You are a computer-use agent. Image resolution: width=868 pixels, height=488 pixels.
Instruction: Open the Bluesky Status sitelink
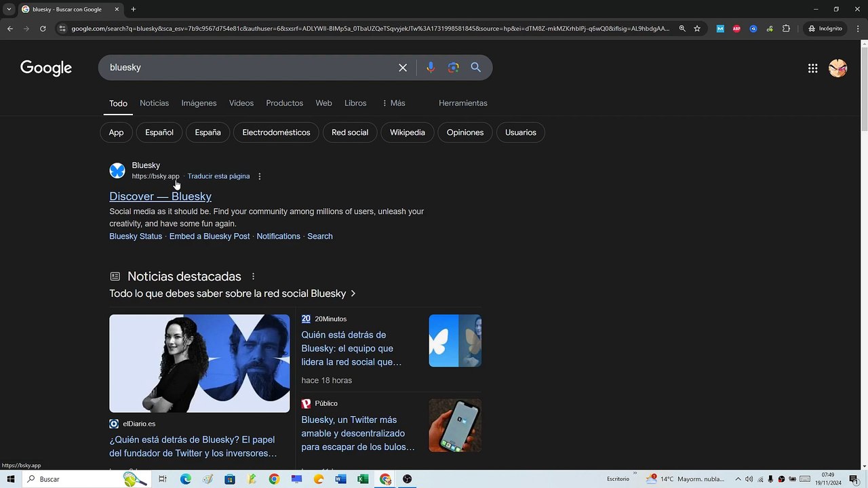pos(136,237)
